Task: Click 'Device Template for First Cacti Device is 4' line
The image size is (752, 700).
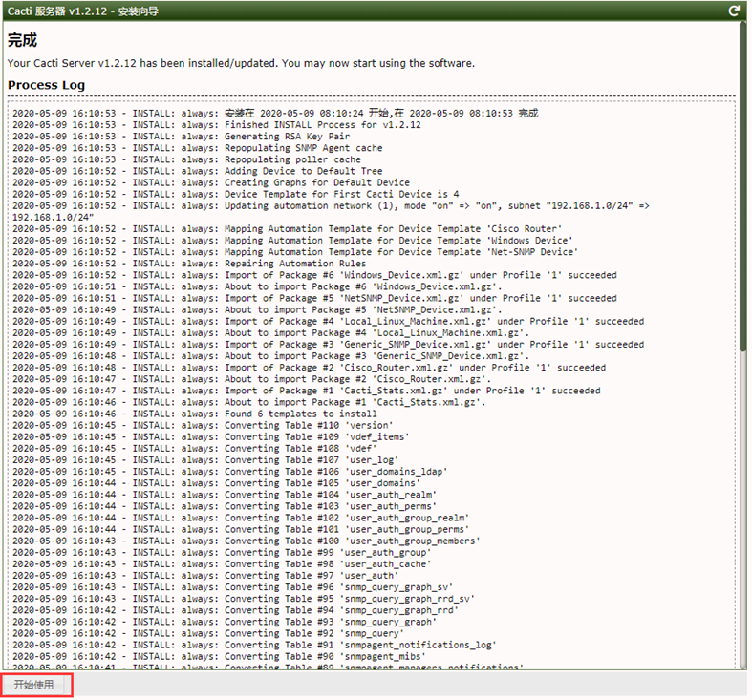Action: point(236,194)
